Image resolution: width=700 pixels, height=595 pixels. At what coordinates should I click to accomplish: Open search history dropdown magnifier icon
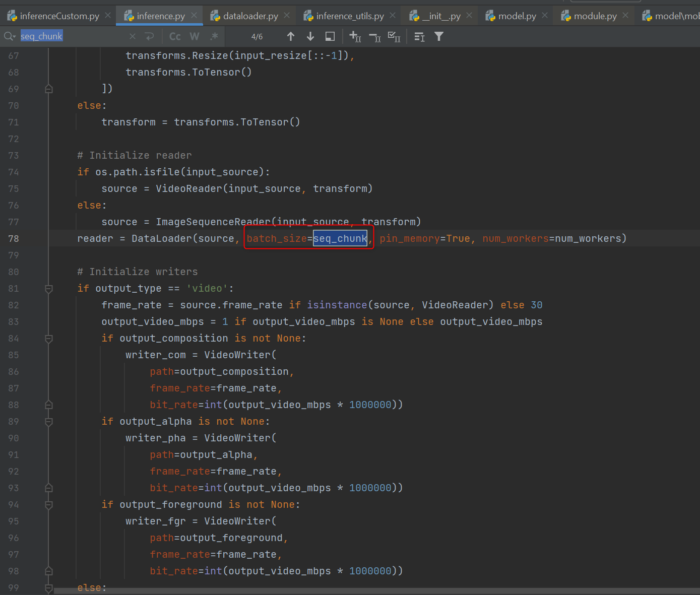(x=10, y=36)
